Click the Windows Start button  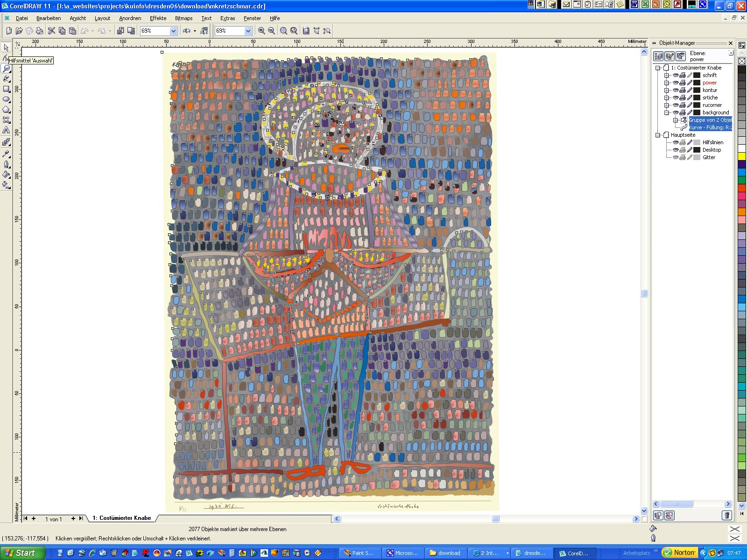coord(22,553)
